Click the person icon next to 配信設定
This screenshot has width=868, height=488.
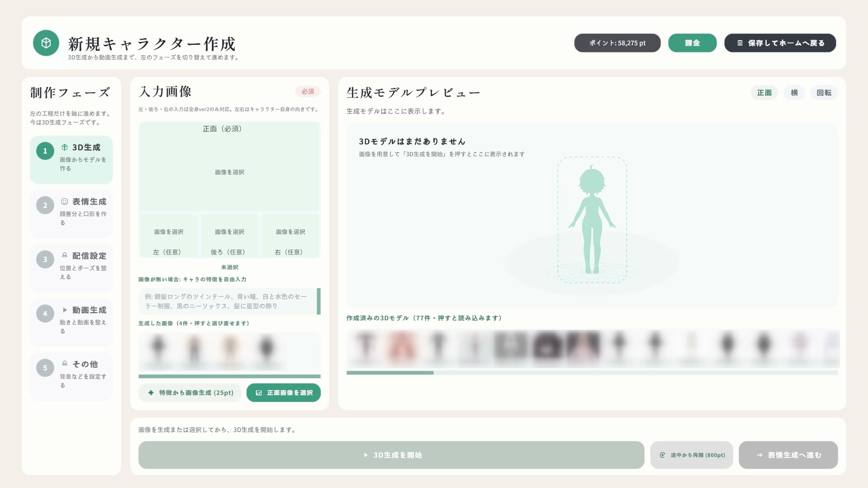65,255
